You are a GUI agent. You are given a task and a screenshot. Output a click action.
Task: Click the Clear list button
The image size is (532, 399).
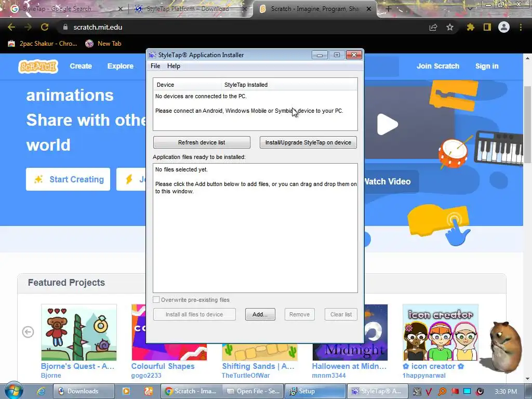coord(341,314)
